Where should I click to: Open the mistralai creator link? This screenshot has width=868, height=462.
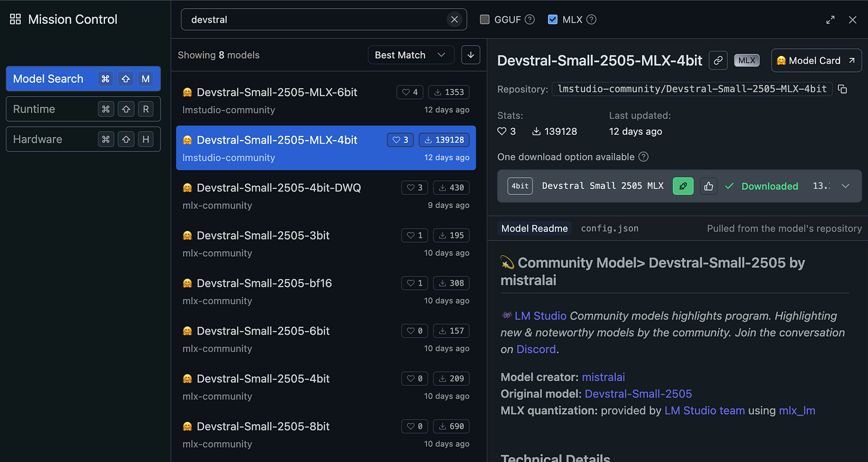click(603, 377)
